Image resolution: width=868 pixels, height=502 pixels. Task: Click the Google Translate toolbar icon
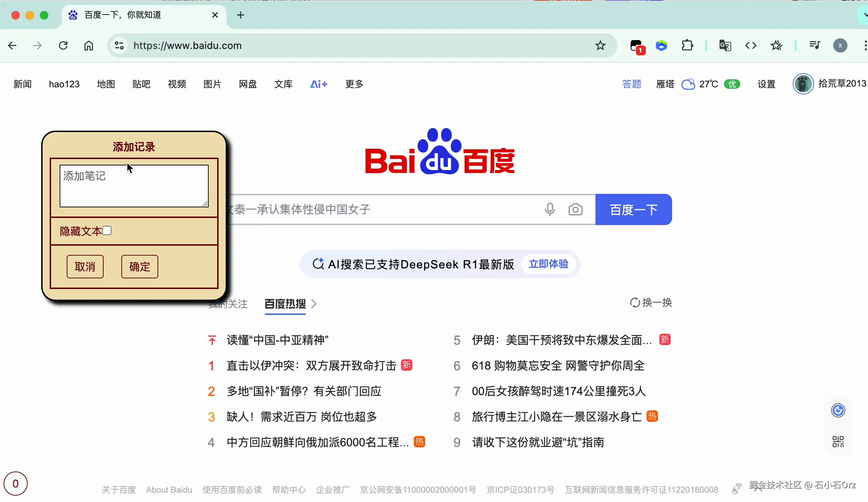click(725, 45)
